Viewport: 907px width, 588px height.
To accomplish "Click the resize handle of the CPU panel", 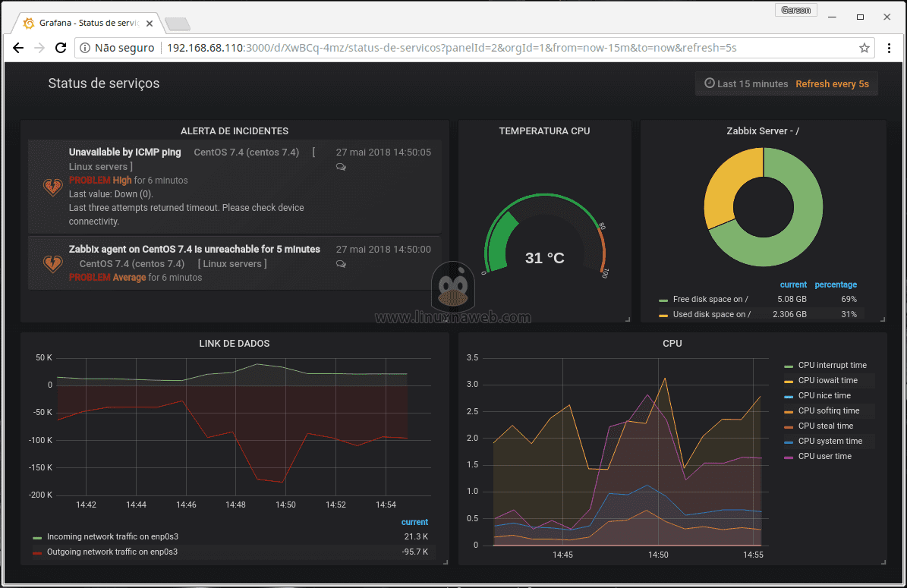I will (882, 561).
